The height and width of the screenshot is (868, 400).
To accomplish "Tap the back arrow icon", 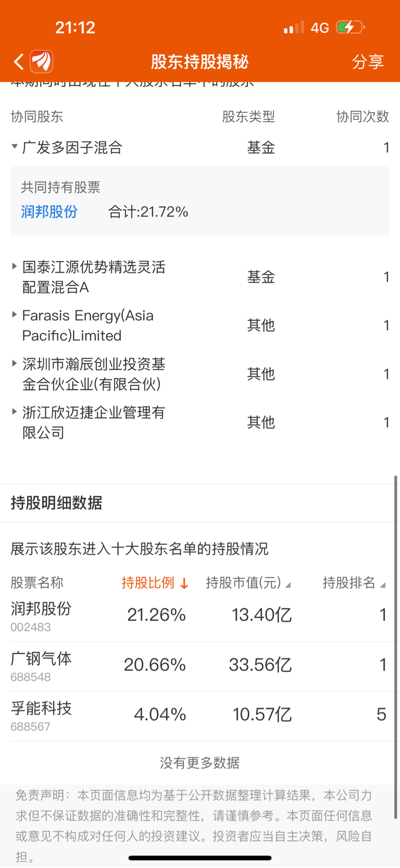I will click(x=19, y=62).
